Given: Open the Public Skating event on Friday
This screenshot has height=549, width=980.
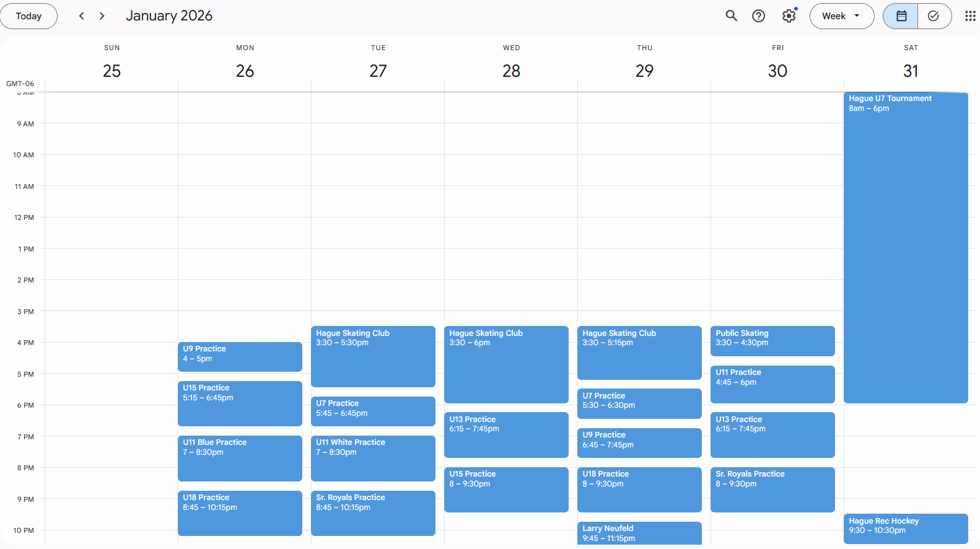Looking at the screenshot, I should point(772,341).
